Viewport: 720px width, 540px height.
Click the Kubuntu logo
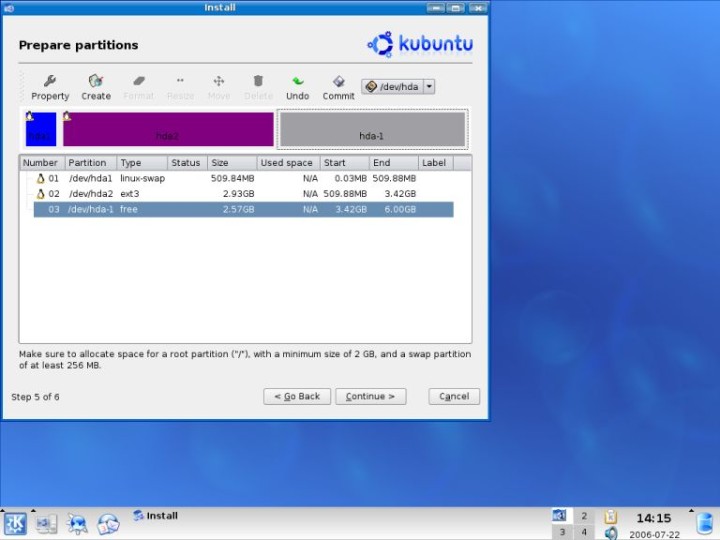(x=420, y=45)
